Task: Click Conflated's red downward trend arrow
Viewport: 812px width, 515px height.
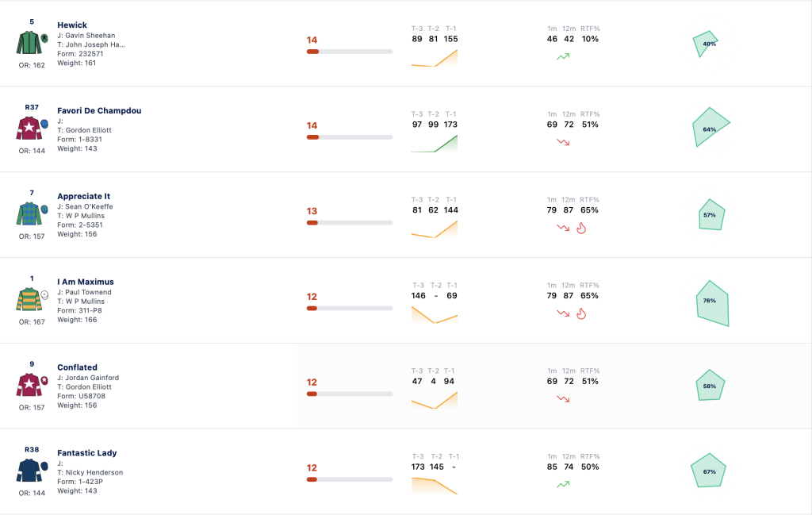Action: tap(563, 399)
